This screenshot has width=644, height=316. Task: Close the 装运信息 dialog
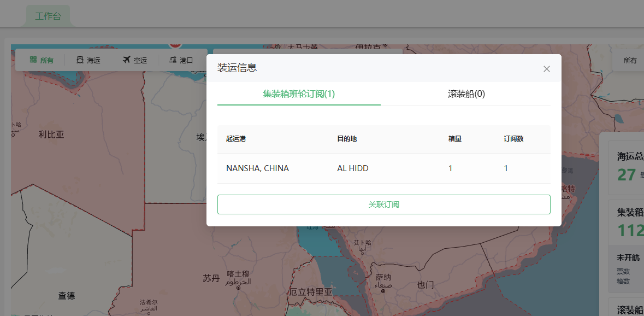[x=546, y=69]
